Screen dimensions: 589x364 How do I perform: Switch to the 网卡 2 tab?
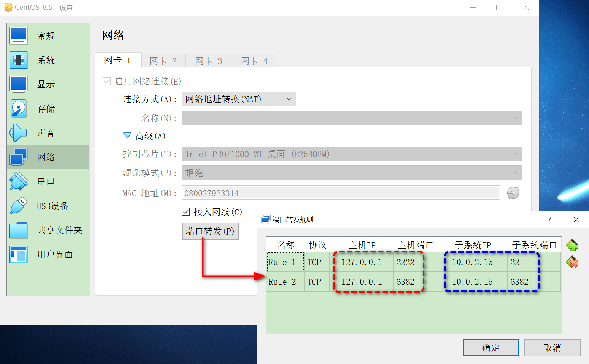163,61
